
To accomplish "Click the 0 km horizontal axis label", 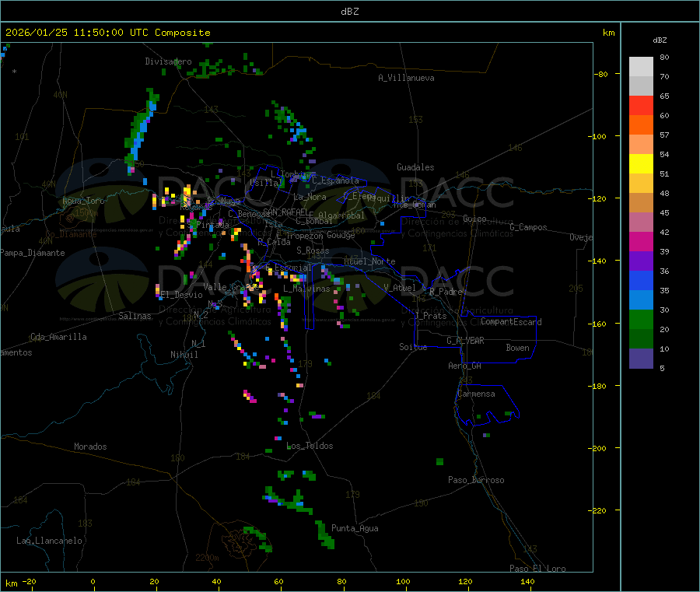I will (x=93, y=581).
